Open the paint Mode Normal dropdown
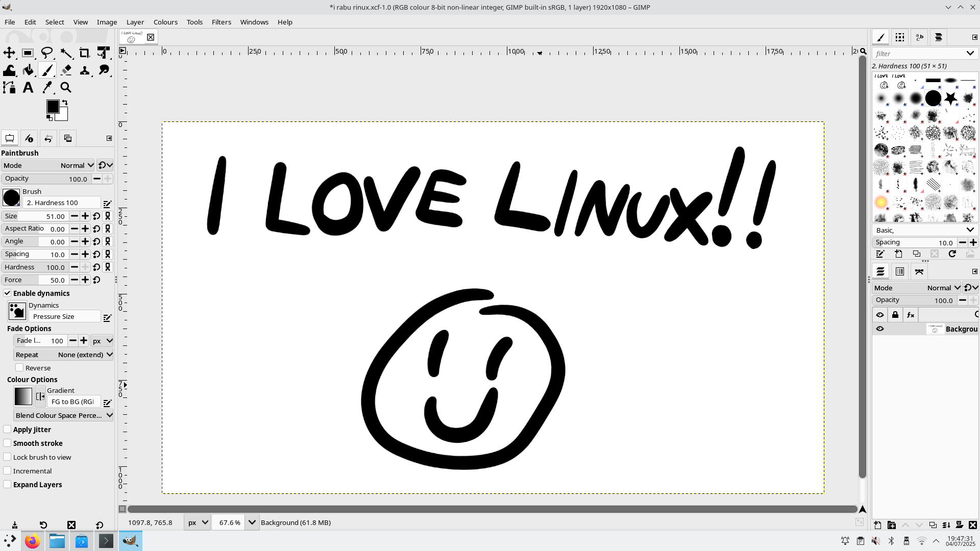980x551 pixels. tap(48, 165)
